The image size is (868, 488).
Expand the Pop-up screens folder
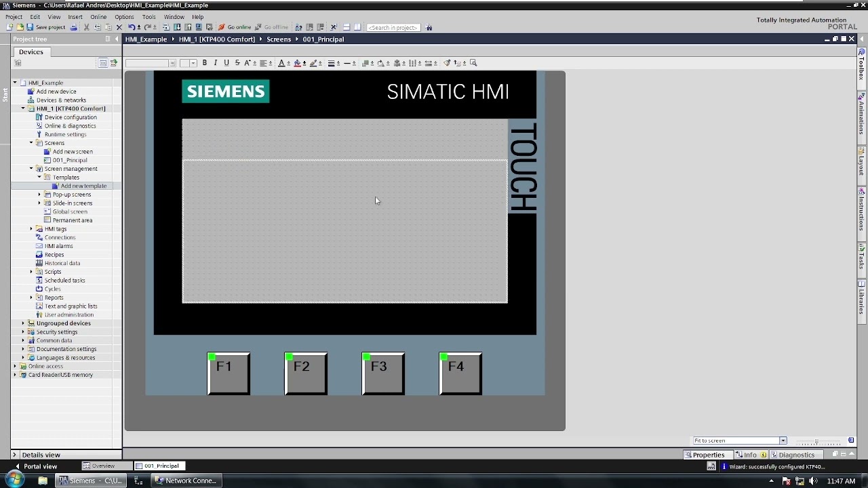pos(39,195)
